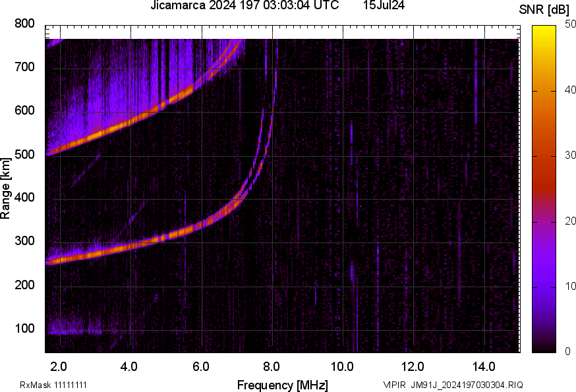576x392 pixels.
Task: Click the frequency tick label 12.0
Action: [x=413, y=367]
